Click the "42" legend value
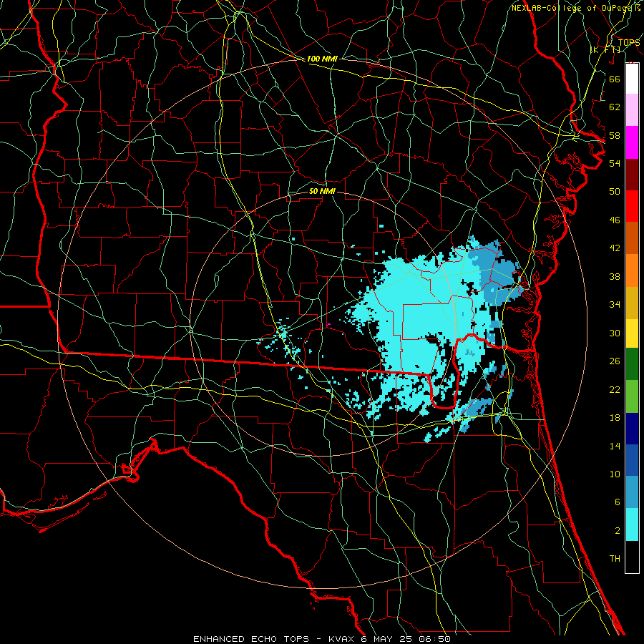Screen dimensions: 644x644 [x=615, y=248]
